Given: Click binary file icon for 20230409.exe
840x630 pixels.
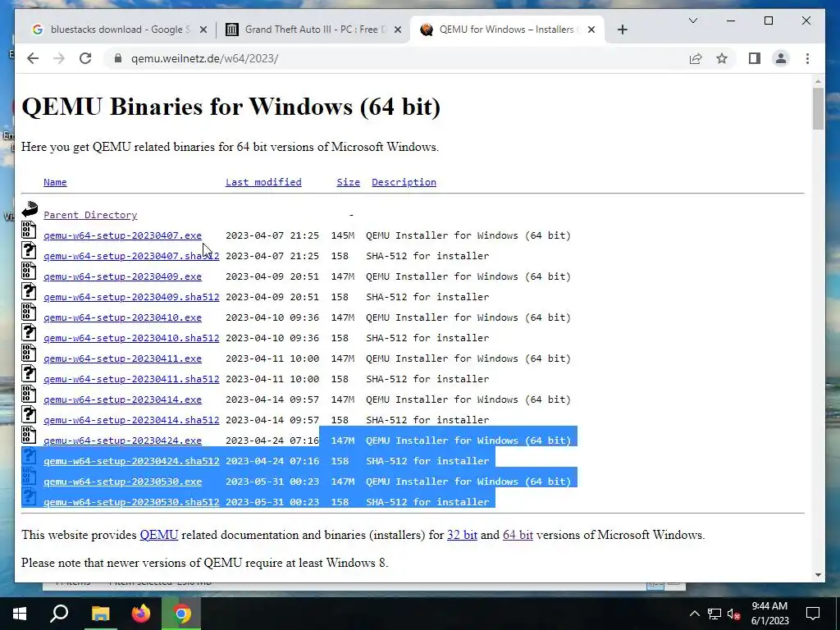Looking at the screenshot, I should point(29,271).
